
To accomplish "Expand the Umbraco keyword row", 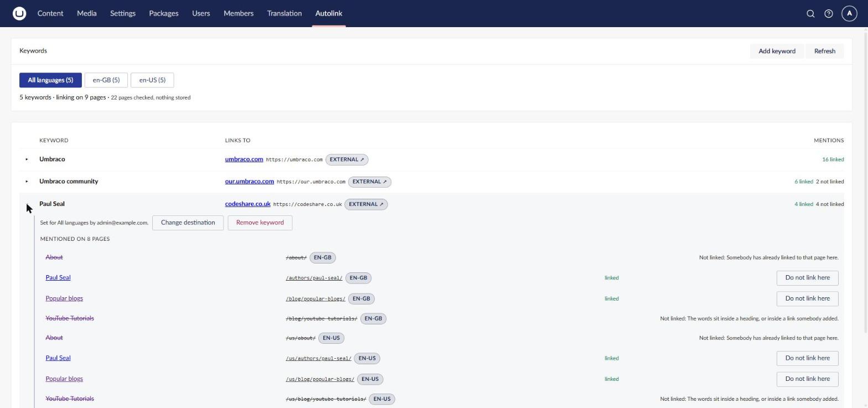I will [27, 159].
